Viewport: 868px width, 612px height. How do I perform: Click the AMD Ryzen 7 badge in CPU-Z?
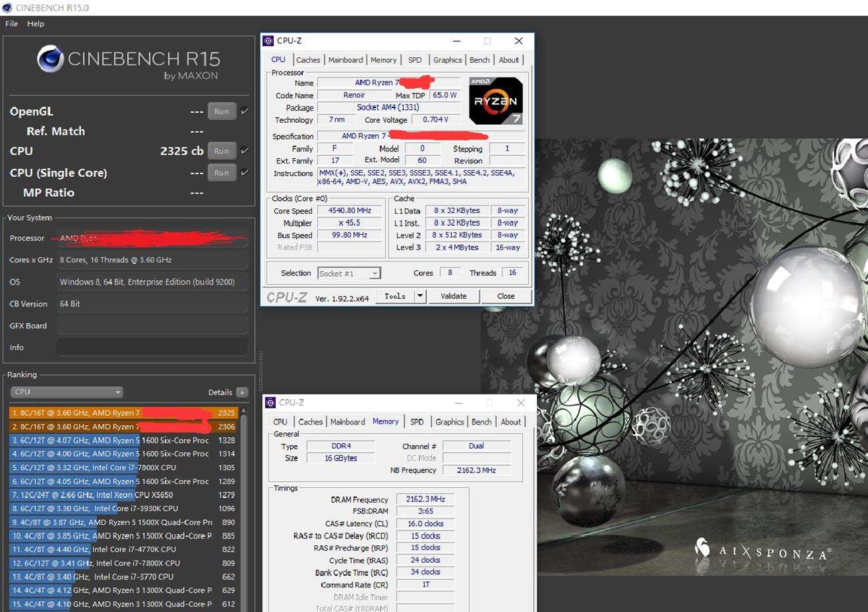click(x=495, y=100)
